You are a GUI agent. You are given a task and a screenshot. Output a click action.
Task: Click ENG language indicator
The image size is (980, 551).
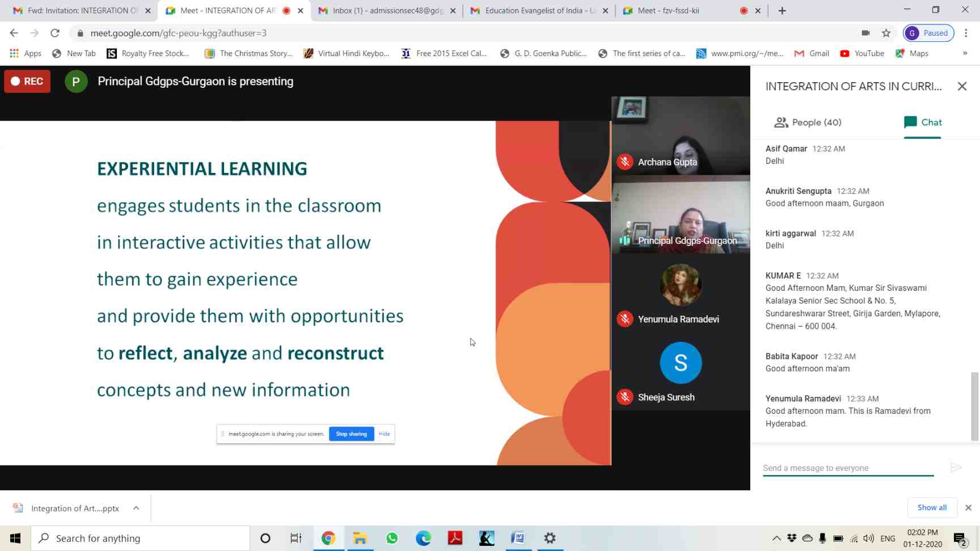click(x=888, y=539)
